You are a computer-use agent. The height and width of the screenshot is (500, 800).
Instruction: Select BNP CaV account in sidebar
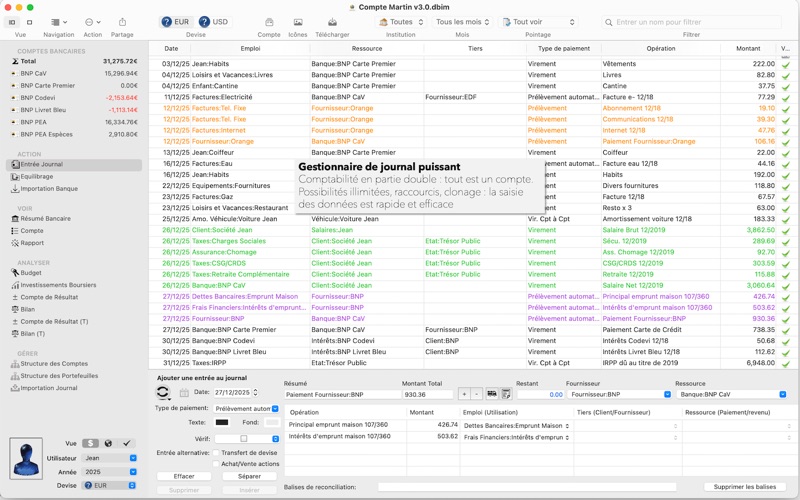click(x=74, y=73)
